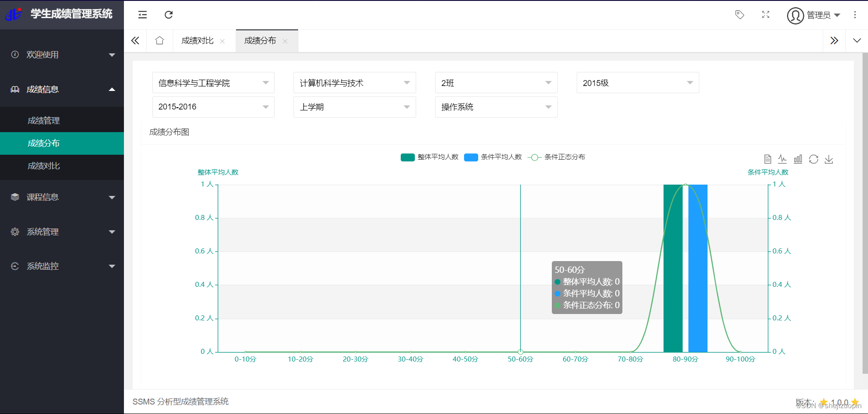Save chart as image icon

tap(829, 159)
